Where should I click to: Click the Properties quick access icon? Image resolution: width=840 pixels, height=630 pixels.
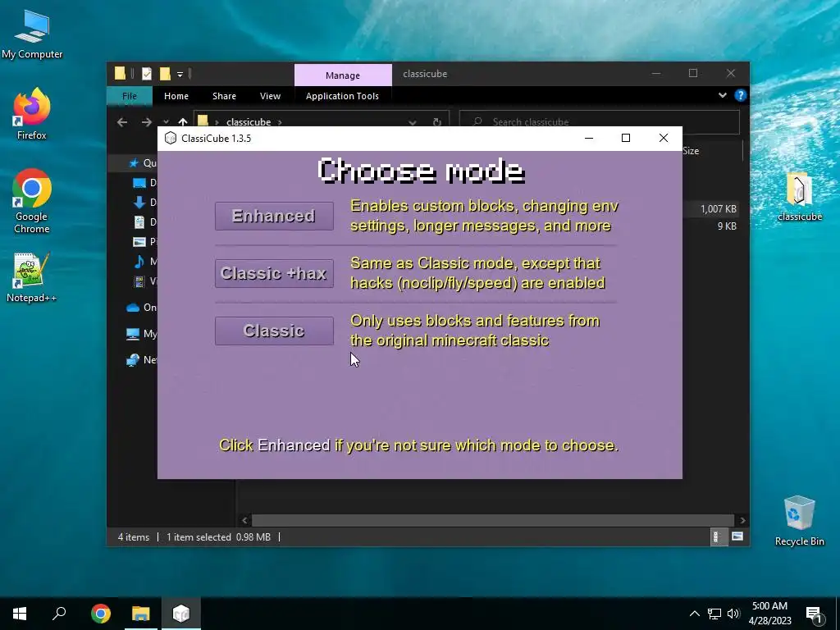(146, 73)
